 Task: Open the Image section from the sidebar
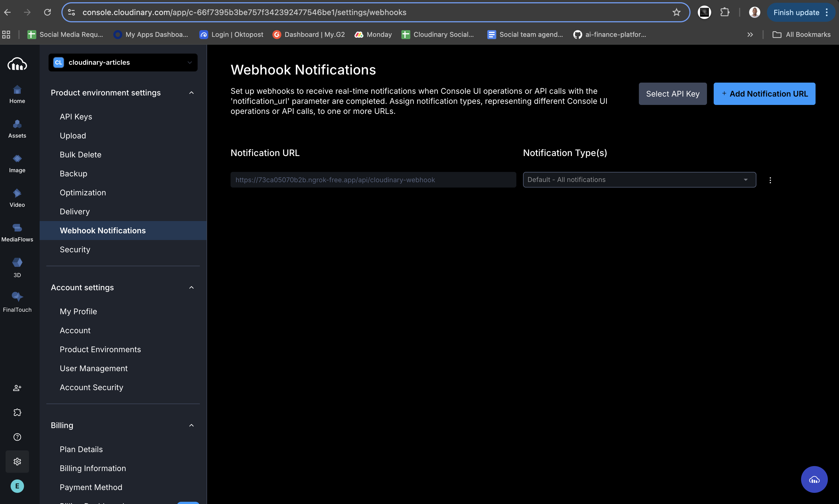point(17,163)
